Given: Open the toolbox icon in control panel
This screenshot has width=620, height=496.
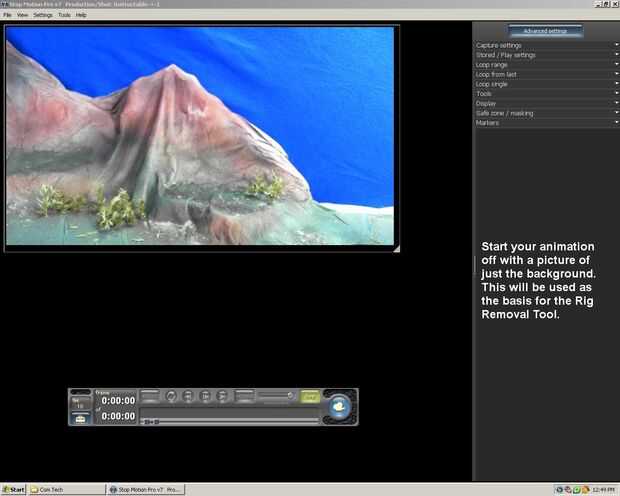Looking at the screenshot, I should [x=80, y=418].
